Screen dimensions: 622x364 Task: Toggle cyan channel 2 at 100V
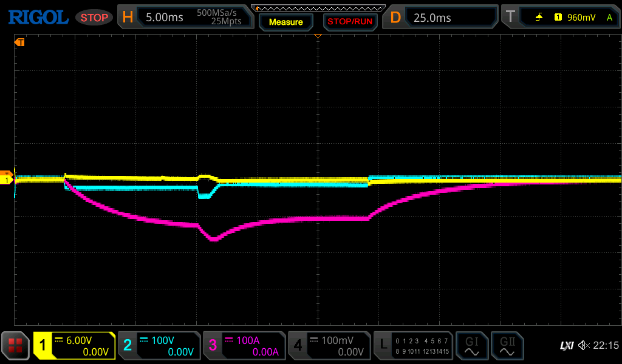tap(159, 346)
